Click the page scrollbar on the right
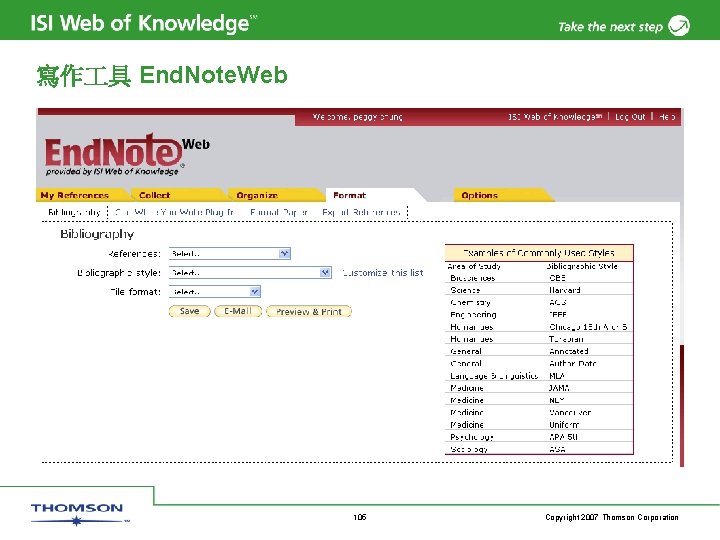720x540 pixels. pyautogui.click(x=682, y=405)
